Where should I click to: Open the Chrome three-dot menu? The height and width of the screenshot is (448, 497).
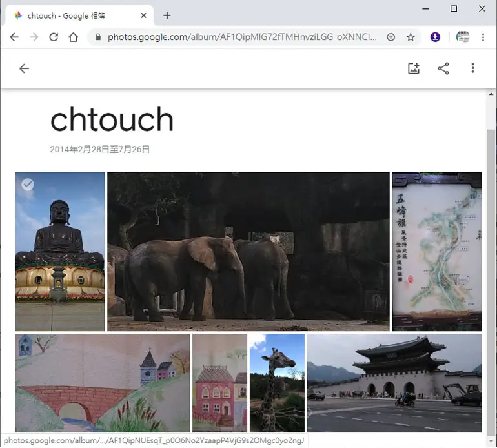click(483, 37)
